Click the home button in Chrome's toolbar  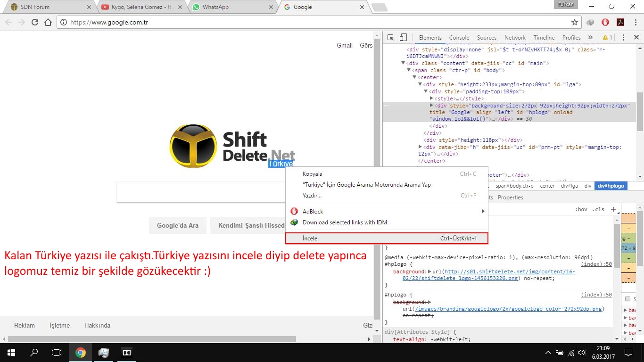click(x=48, y=22)
